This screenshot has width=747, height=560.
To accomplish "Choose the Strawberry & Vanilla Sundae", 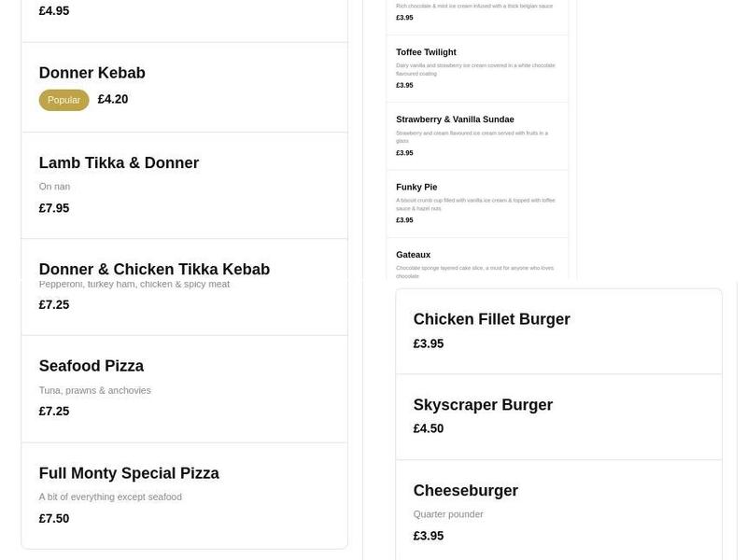I will coord(455,119).
